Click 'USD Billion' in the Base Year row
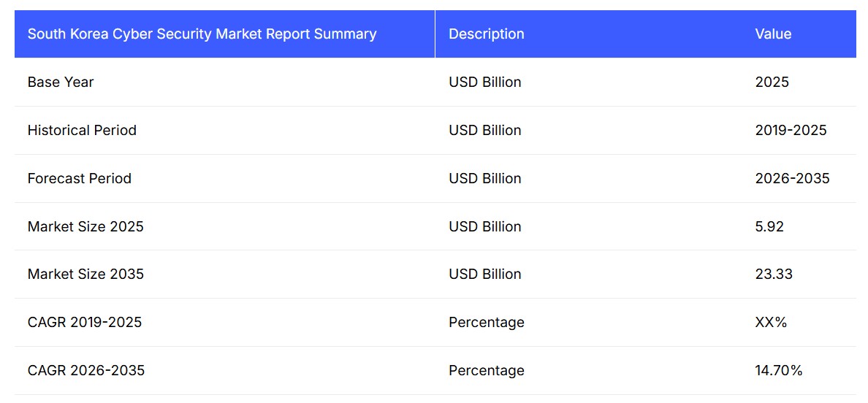The width and height of the screenshot is (868, 403). [484, 82]
